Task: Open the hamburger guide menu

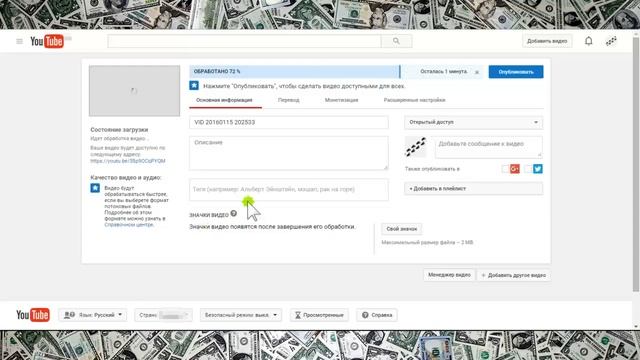Action: pyautogui.click(x=19, y=41)
